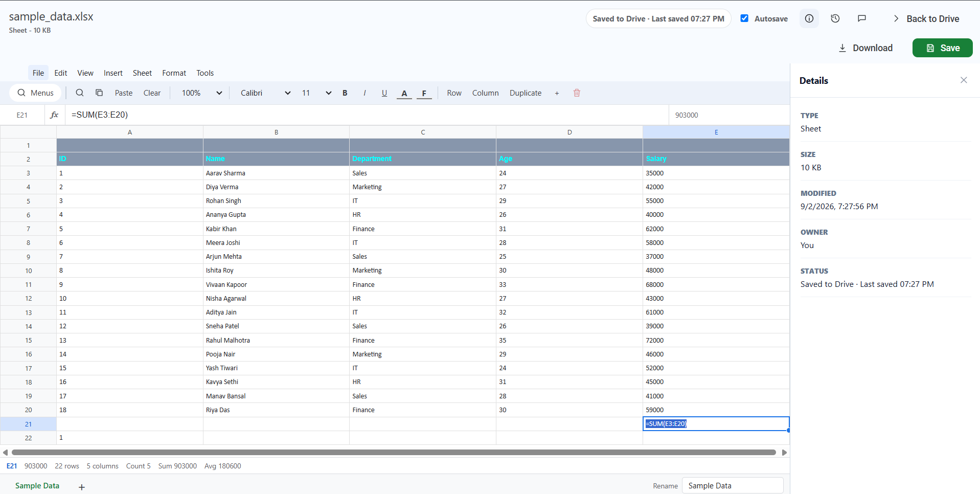This screenshot has height=494, width=980.
Task: Toggle italic formatting
Action: (x=364, y=93)
